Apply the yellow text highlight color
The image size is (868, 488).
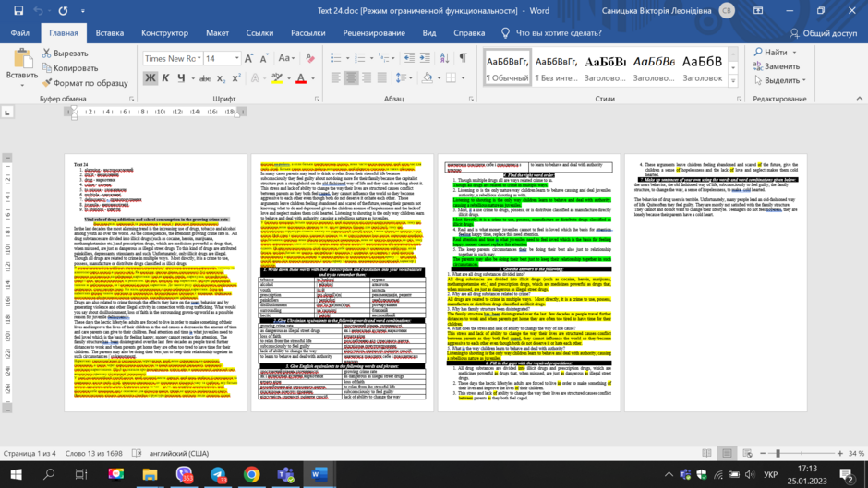(x=277, y=78)
